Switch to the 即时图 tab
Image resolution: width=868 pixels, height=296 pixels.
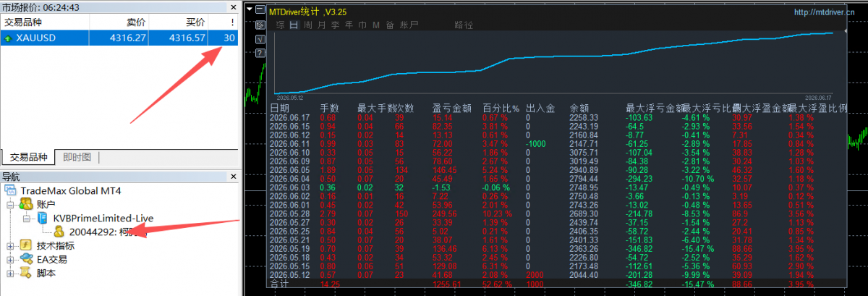click(x=77, y=157)
